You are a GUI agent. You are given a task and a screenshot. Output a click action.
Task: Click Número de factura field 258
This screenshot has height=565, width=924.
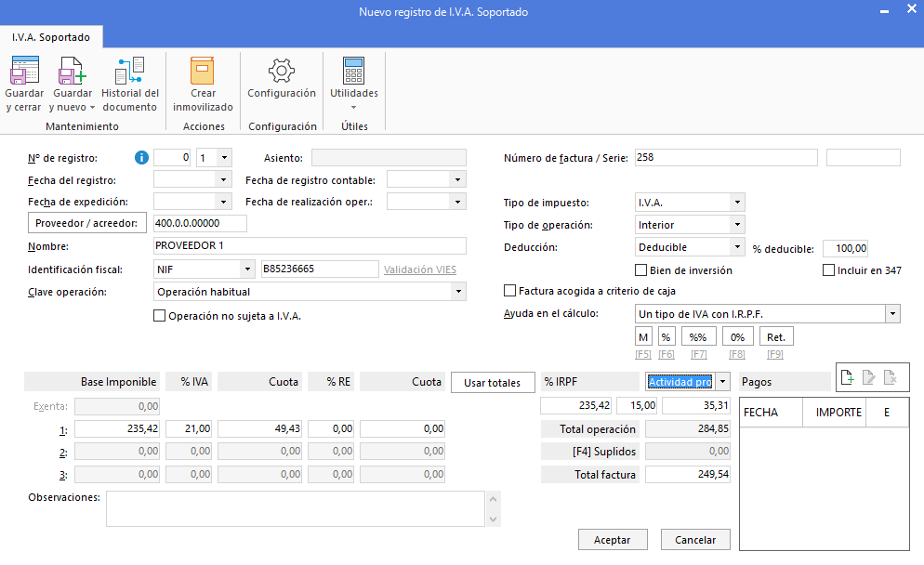coord(726,157)
